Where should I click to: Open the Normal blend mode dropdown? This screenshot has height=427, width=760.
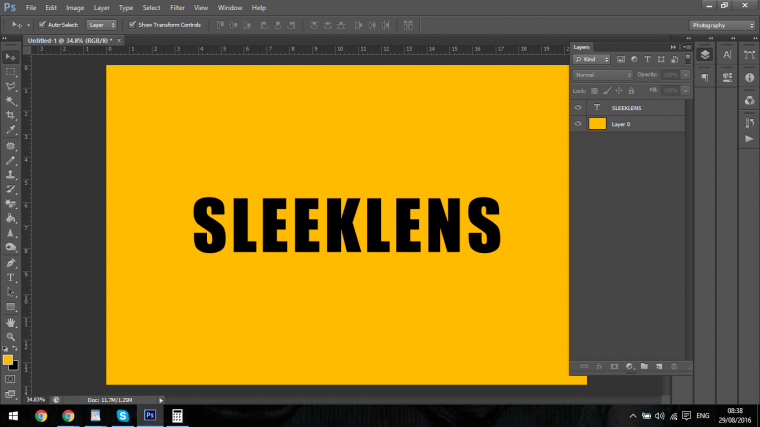(603, 75)
